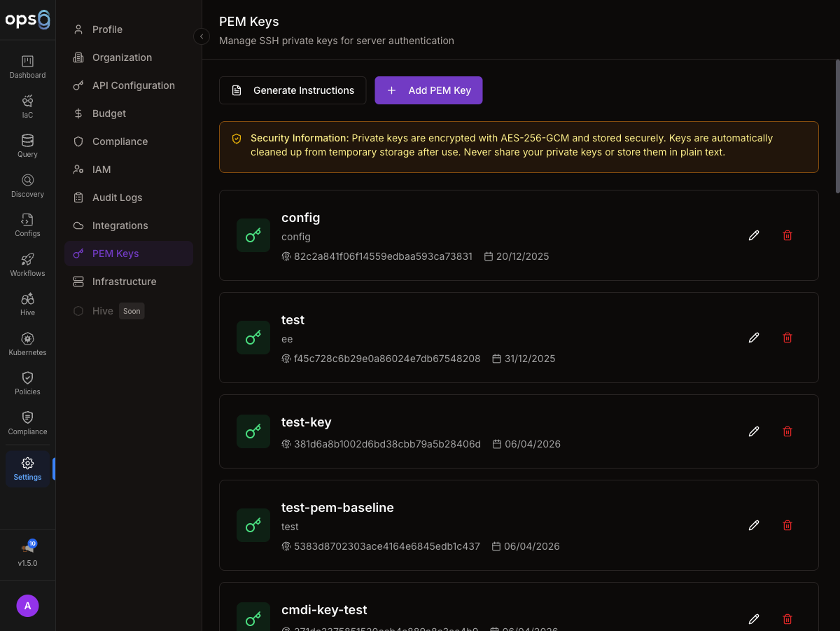Open the user avatar menu
Image resolution: width=840 pixels, height=631 pixels.
27,605
